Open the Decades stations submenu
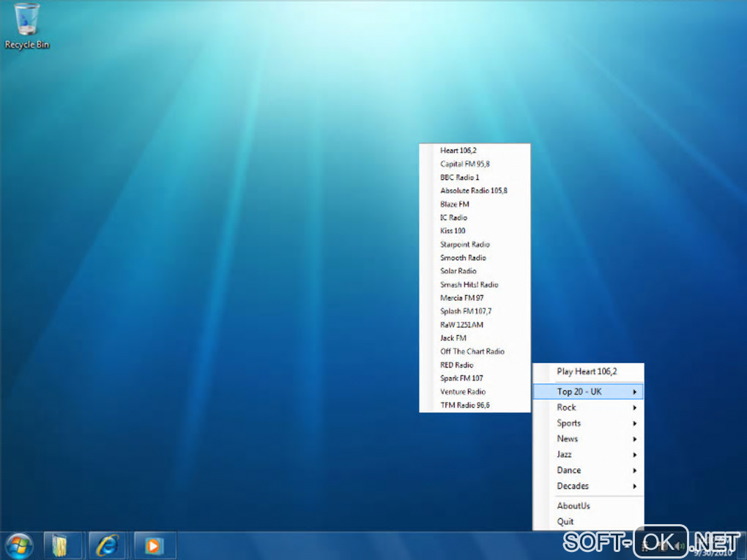Viewport: 747px width, 560px height. [588, 486]
